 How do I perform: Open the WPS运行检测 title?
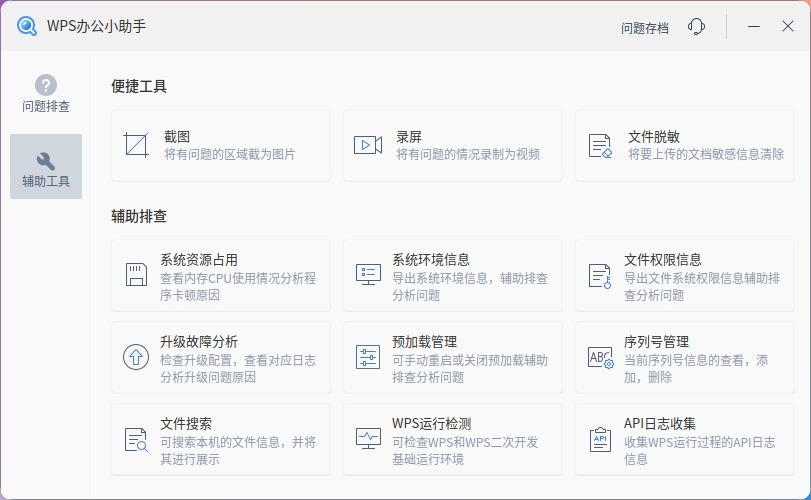[431, 424]
